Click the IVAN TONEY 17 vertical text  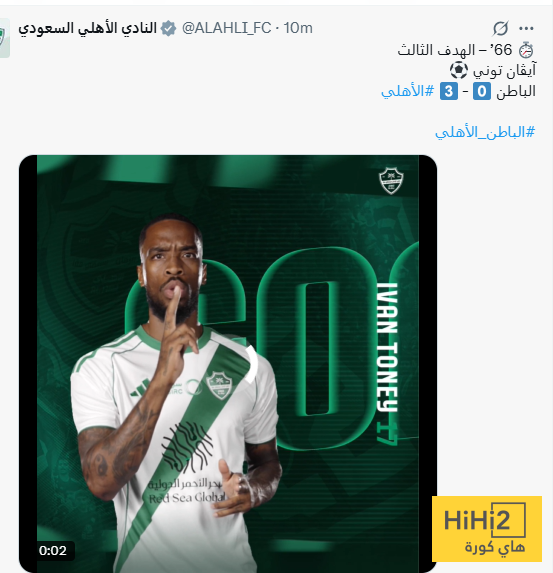tap(387, 364)
